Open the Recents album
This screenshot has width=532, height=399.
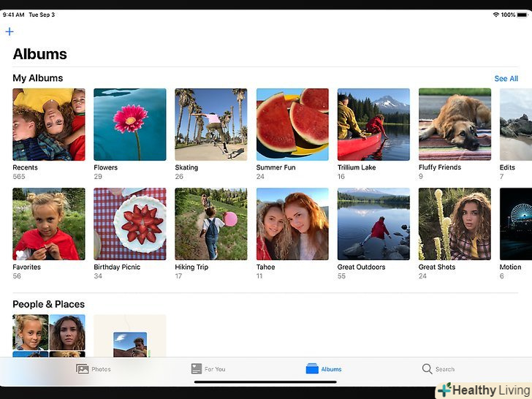(49, 124)
